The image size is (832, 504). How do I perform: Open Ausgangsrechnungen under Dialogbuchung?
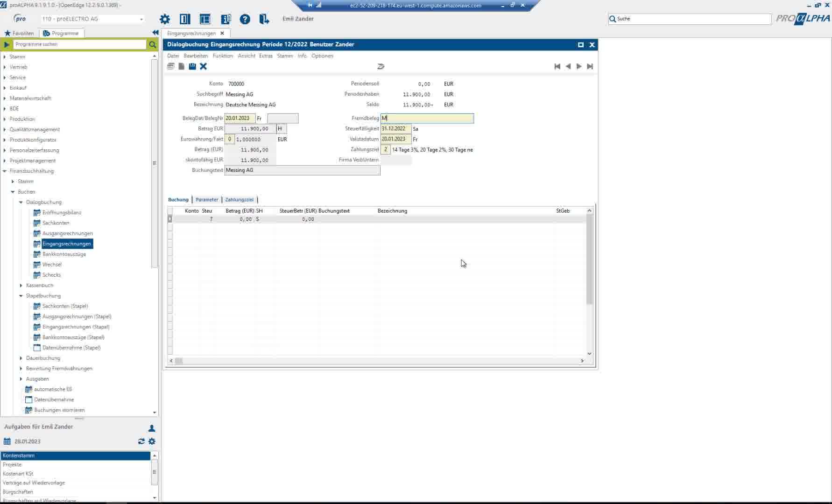pyautogui.click(x=67, y=233)
